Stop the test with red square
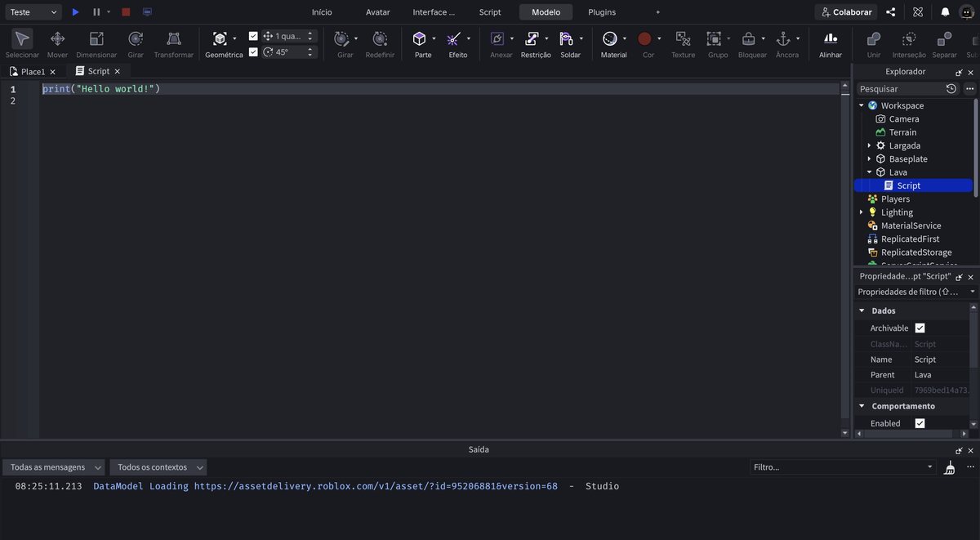Screen dimensions: 980x540 [x=126, y=12]
